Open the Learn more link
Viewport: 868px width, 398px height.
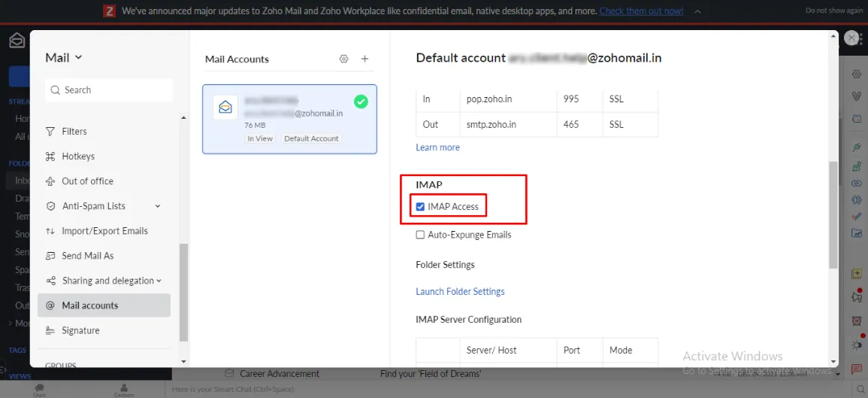(437, 147)
